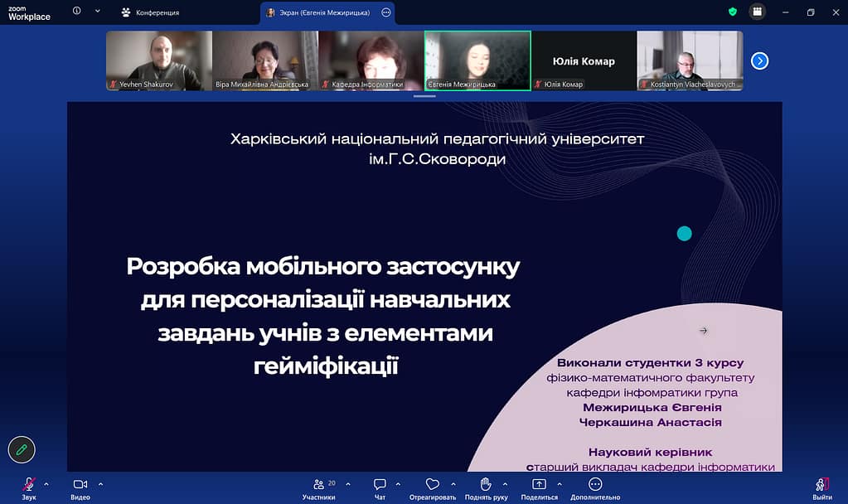Turn on the camera with the Видео button
This screenshot has width=848, height=504.
pos(80,484)
